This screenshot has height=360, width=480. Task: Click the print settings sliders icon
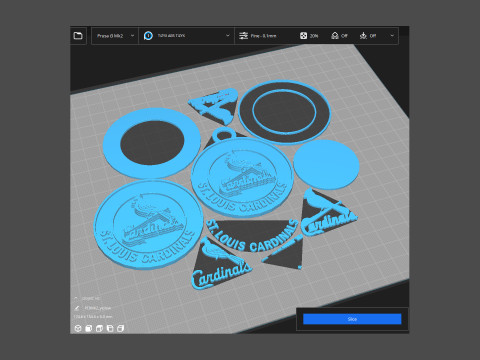point(243,36)
